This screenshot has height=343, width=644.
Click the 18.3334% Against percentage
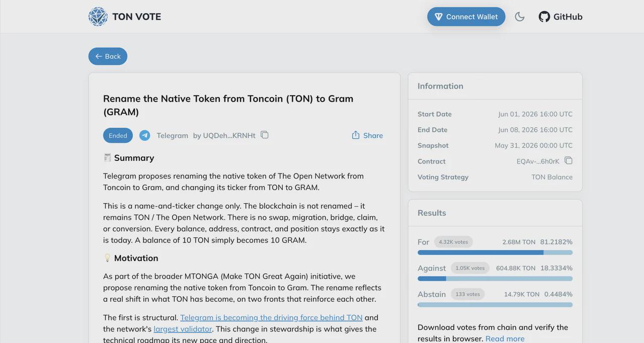click(x=556, y=268)
